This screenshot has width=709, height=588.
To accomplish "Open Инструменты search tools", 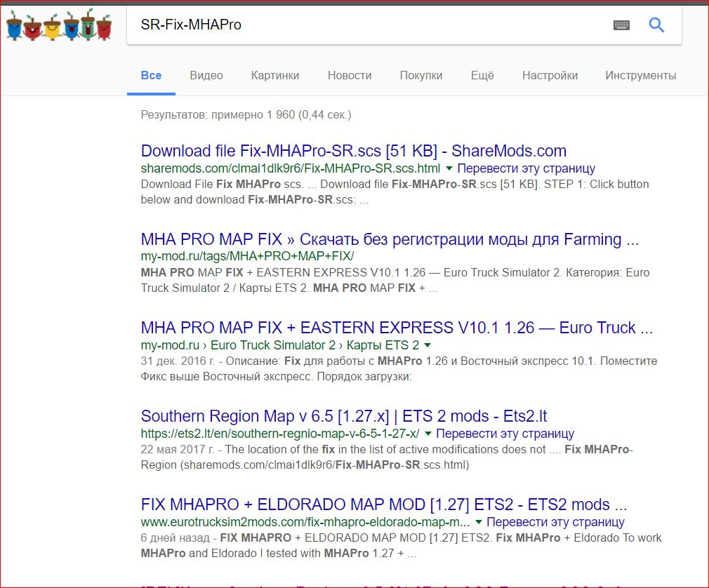I will 641,76.
